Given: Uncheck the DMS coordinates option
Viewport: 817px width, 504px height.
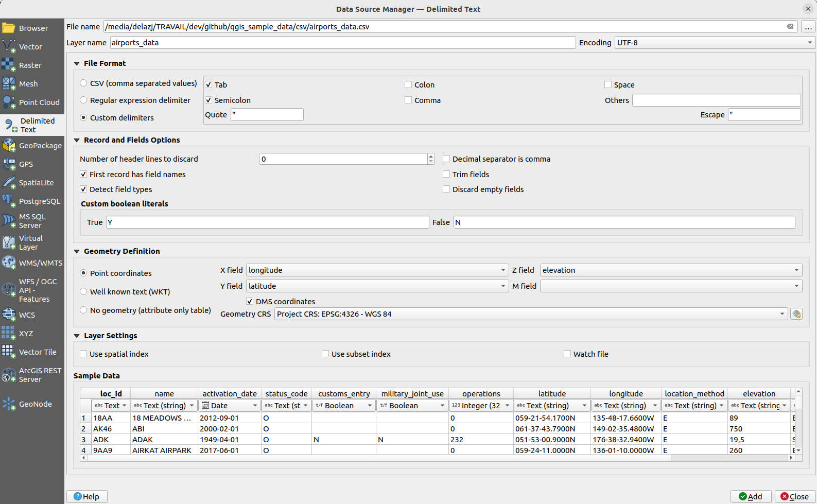Looking at the screenshot, I should [x=250, y=302].
